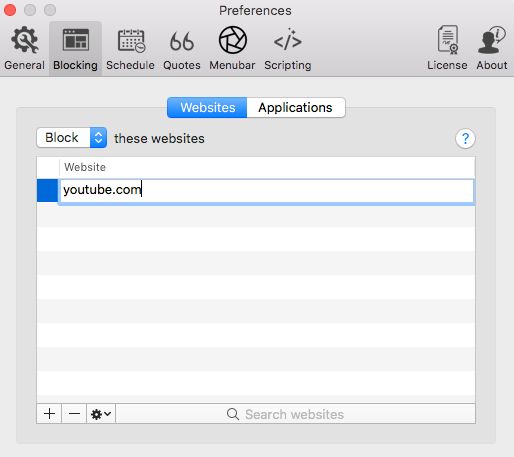Click the youtube.com text entry field
This screenshot has width=514, height=457.
pos(266,191)
